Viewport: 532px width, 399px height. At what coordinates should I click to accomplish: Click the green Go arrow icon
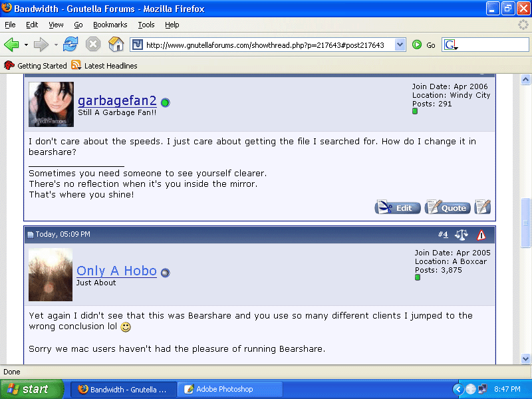(417, 45)
